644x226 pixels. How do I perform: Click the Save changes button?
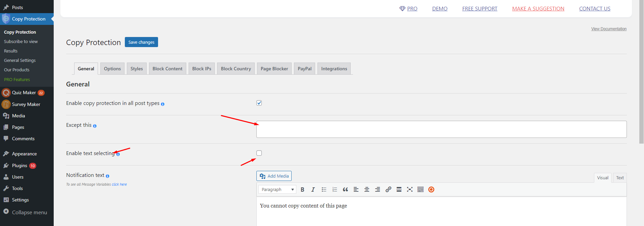[141, 42]
